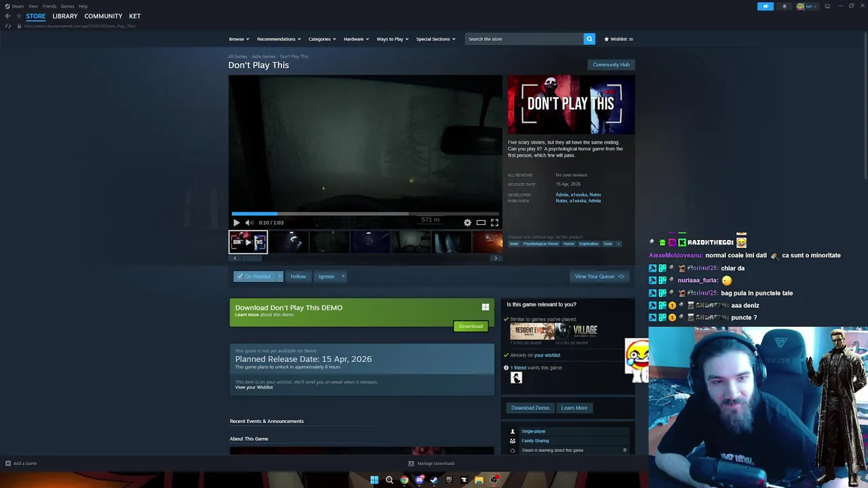Open the Friends menu

(50, 6)
